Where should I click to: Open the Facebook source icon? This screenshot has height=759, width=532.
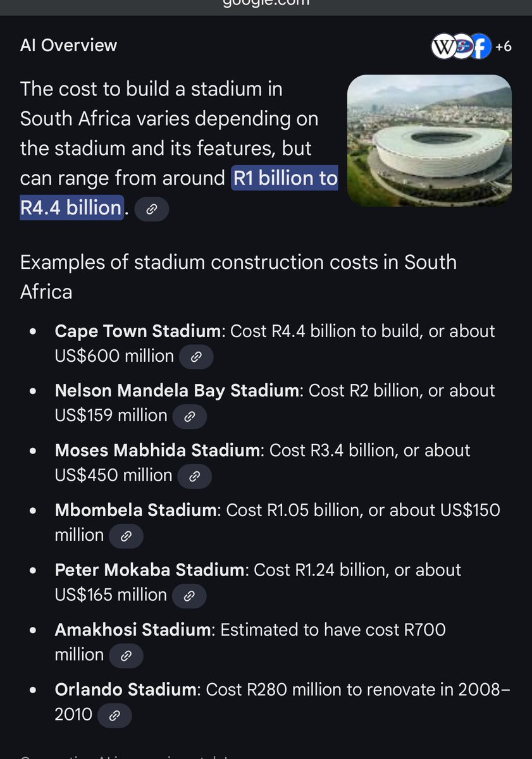(482, 47)
